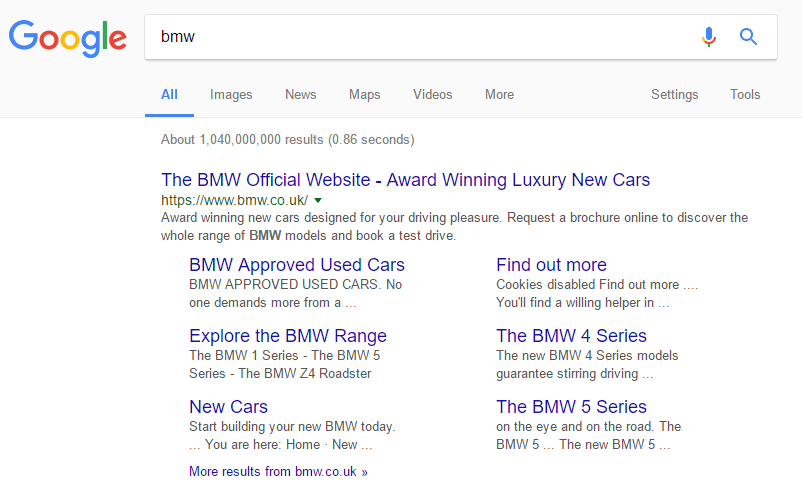Image resolution: width=802 pixels, height=500 pixels.
Task: Click the Cookies disabled Find out more snippet
Action: pyautogui.click(x=597, y=293)
